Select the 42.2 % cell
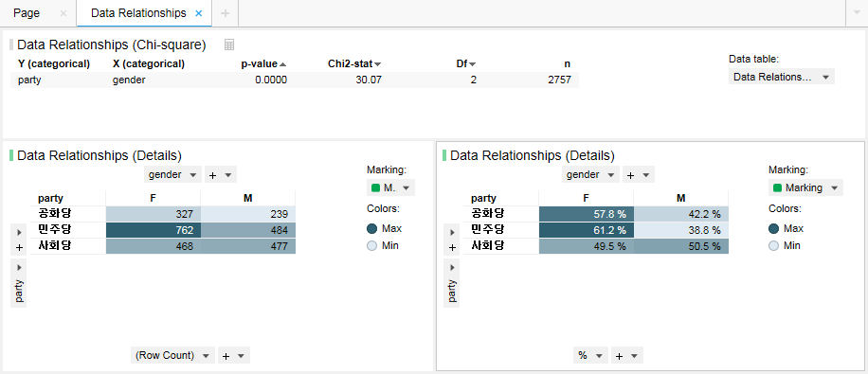The height and width of the screenshot is (374, 868). click(x=681, y=214)
